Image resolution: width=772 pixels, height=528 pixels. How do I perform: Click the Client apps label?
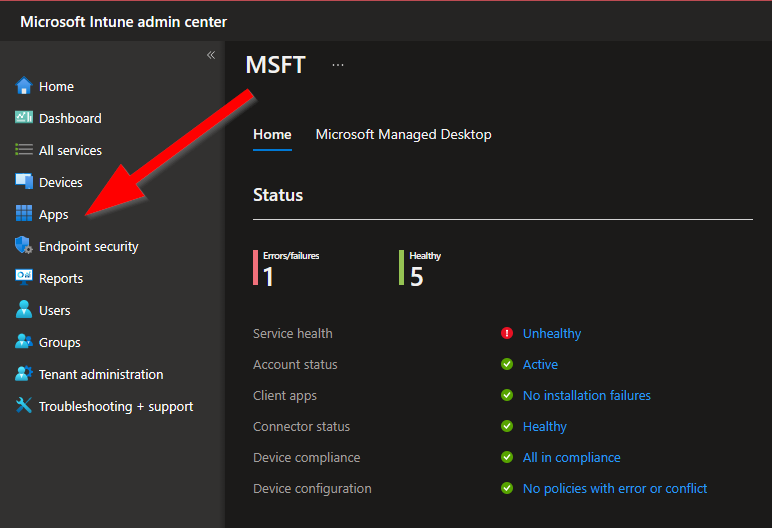285,396
